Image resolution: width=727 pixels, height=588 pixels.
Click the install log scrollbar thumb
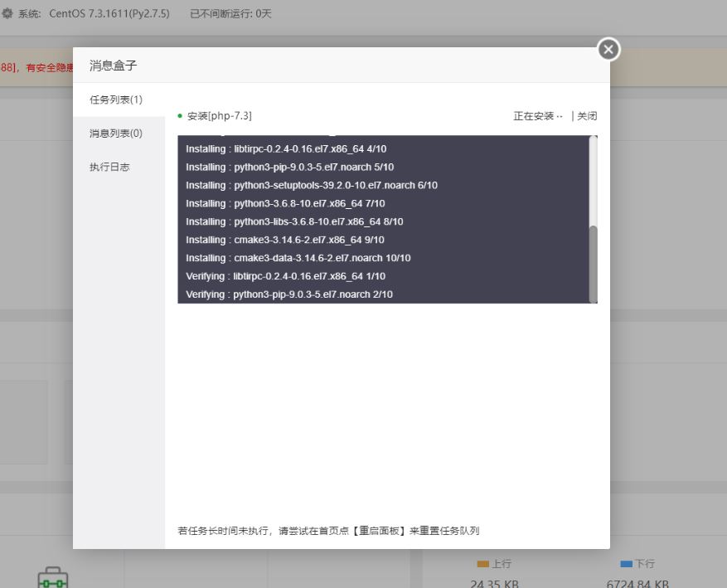point(593,263)
